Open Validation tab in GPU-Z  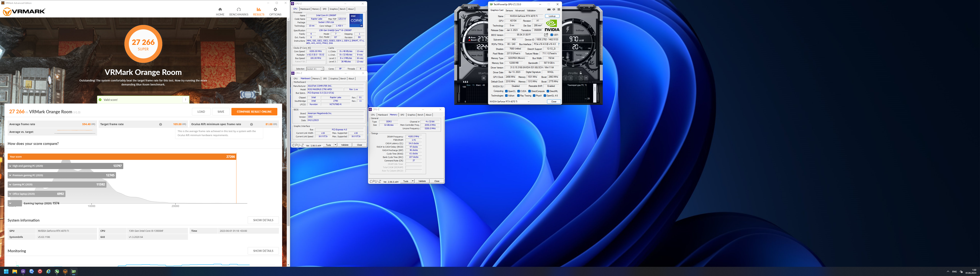pyautogui.click(x=531, y=10)
